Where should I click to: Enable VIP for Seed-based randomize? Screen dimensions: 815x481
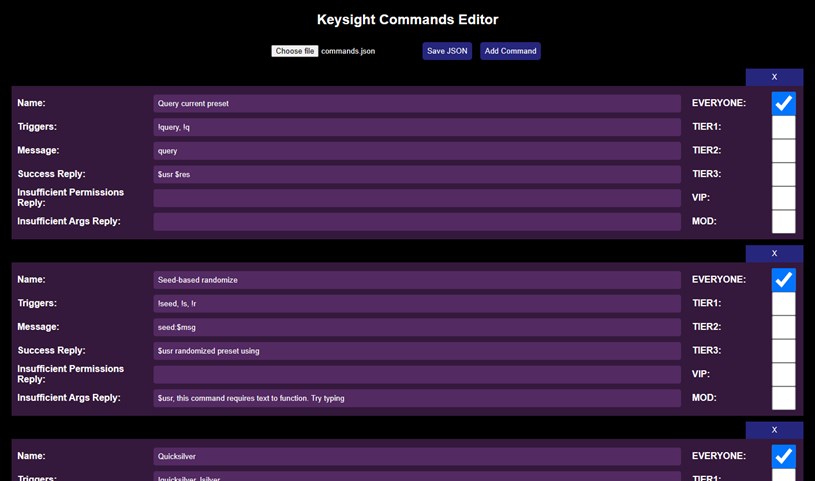click(x=783, y=374)
